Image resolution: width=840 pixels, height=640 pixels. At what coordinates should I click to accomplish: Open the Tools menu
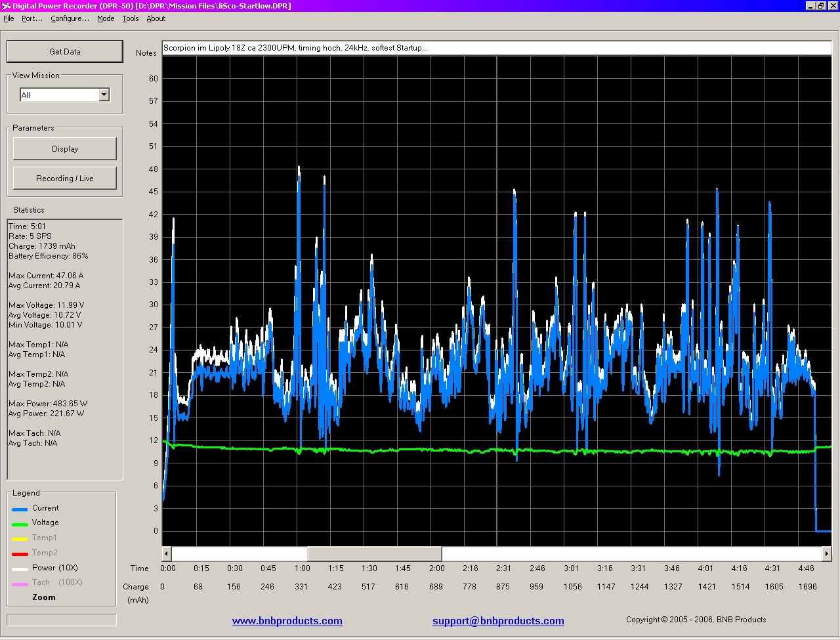(131, 18)
